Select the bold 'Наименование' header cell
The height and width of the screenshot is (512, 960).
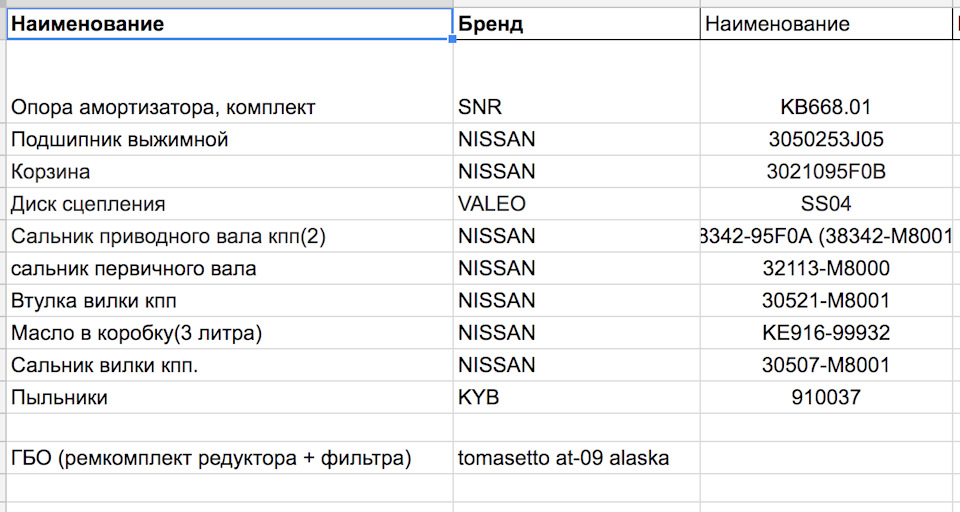[230, 24]
